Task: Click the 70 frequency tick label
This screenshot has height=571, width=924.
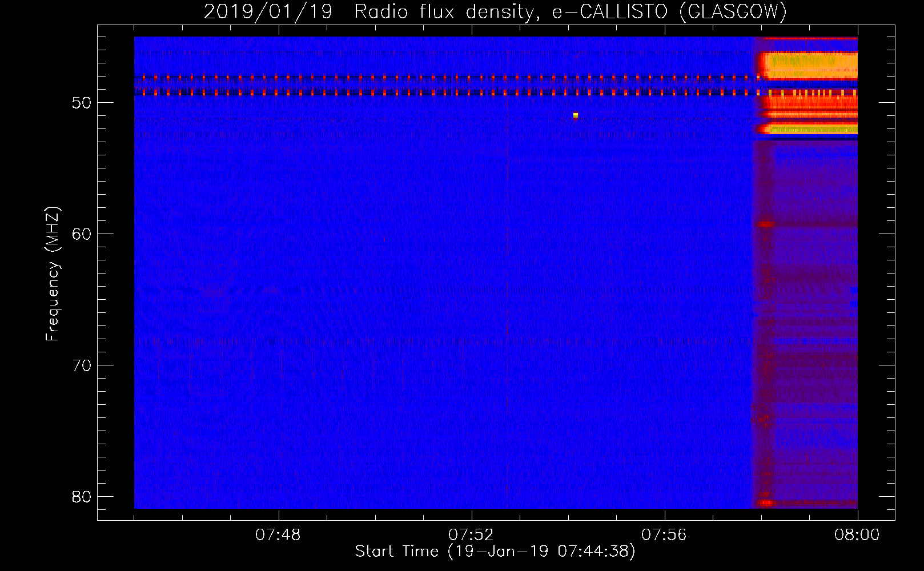Action: 82,365
